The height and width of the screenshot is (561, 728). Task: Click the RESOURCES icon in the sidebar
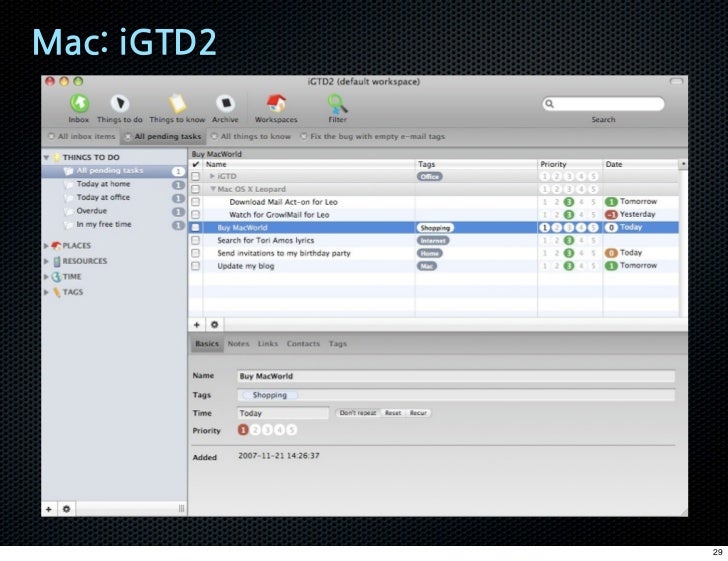click(57, 261)
